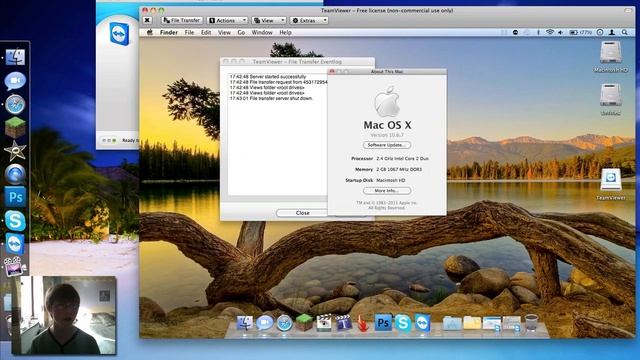The height and width of the screenshot is (360, 640).
Task: Open TeamViewer in the local left dock
Action: pos(15,244)
